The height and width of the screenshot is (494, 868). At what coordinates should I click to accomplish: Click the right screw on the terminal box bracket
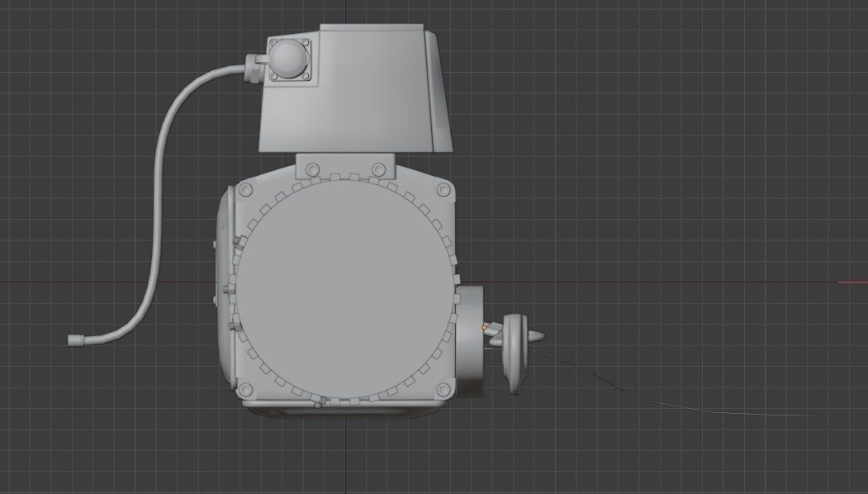point(378,169)
